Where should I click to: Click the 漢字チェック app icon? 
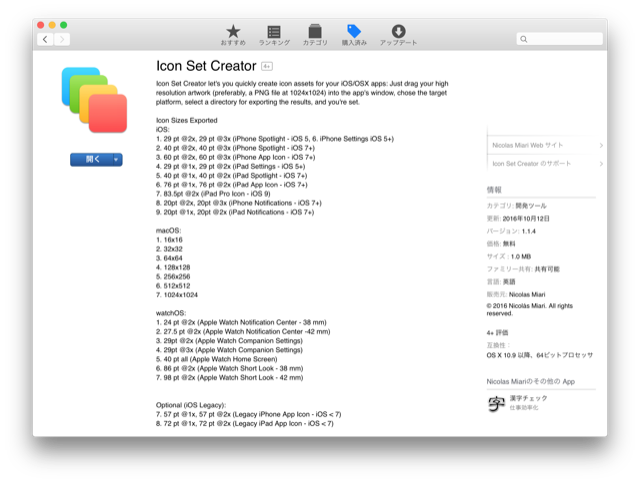[x=496, y=403]
